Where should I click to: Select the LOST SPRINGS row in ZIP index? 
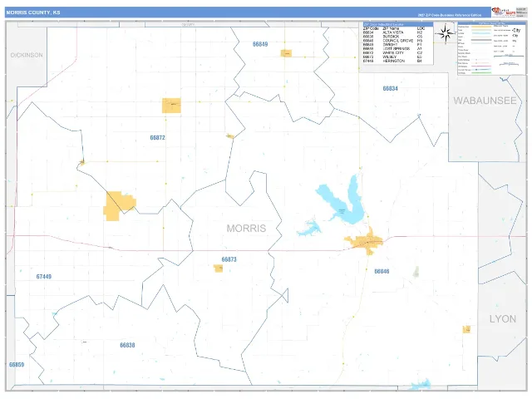393,49
